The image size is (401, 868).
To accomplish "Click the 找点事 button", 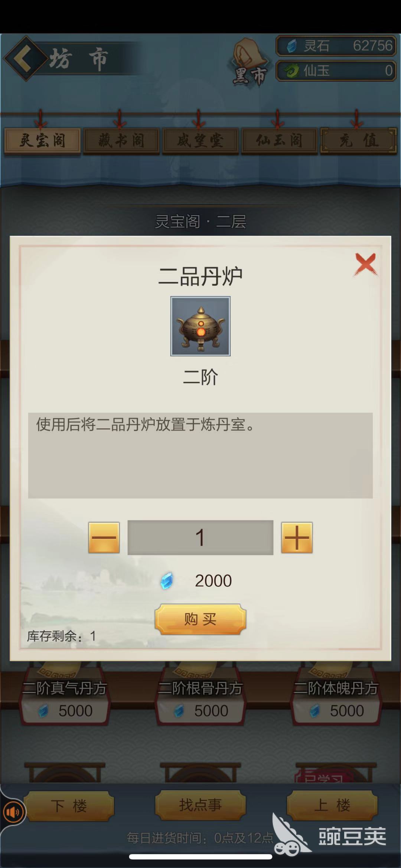I will (200, 805).
